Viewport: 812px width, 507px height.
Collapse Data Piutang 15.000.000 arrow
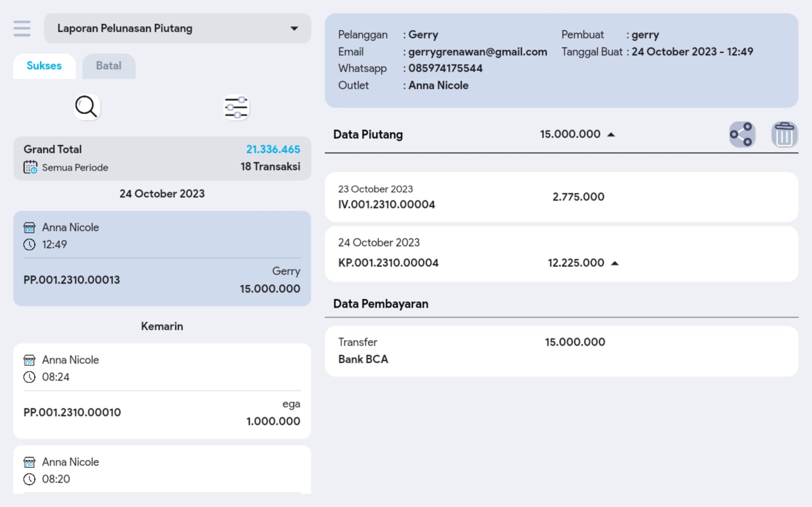pyautogui.click(x=611, y=135)
